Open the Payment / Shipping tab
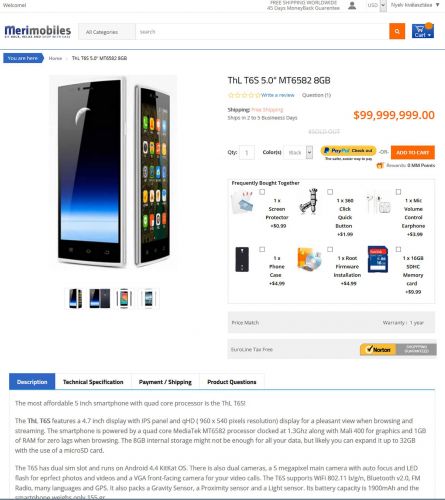This screenshot has width=445, height=500. tap(165, 382)
